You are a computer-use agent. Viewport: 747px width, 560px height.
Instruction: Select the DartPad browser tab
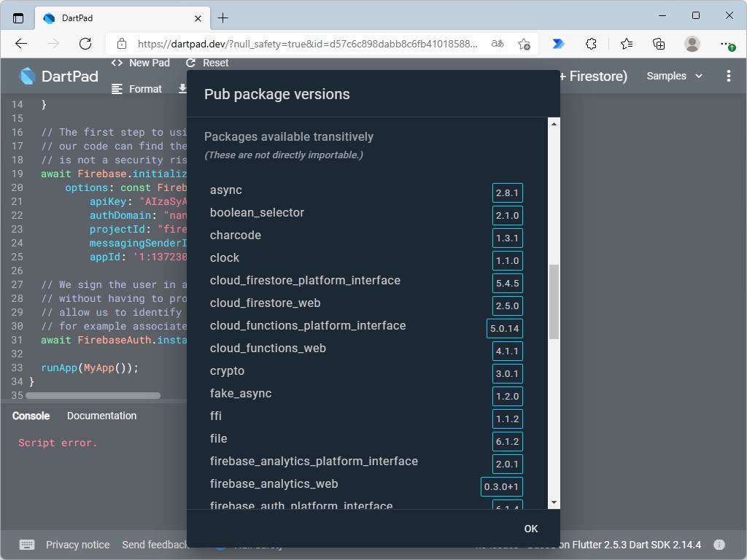(x=123, y=18)
